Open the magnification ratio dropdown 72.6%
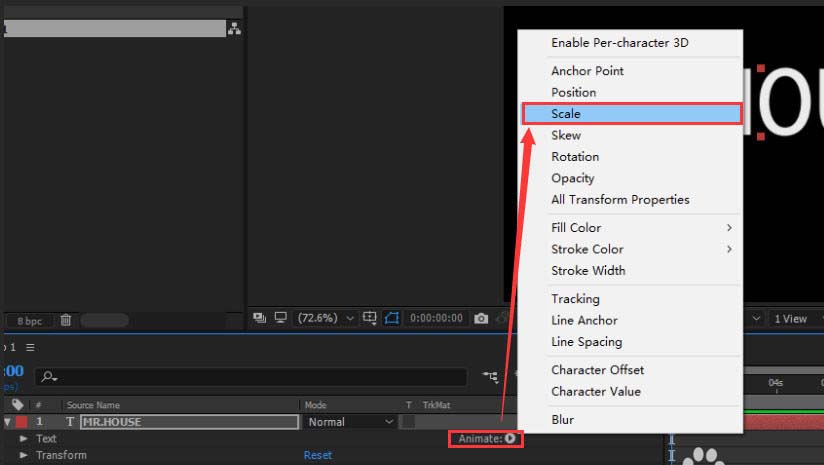 326,318
